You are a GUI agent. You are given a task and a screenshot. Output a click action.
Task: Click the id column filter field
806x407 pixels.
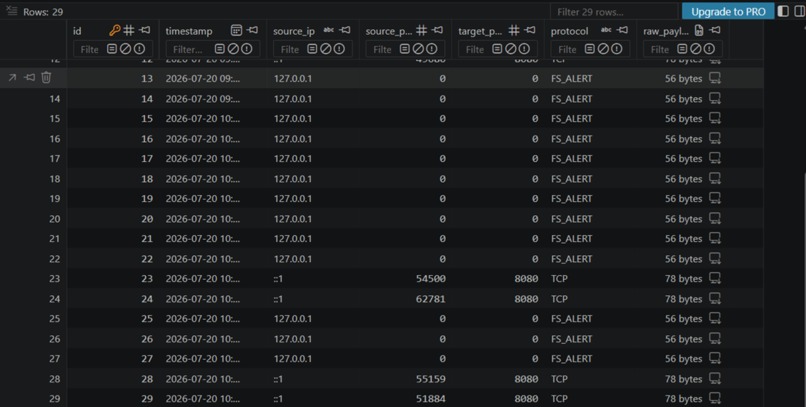[89, 49]
